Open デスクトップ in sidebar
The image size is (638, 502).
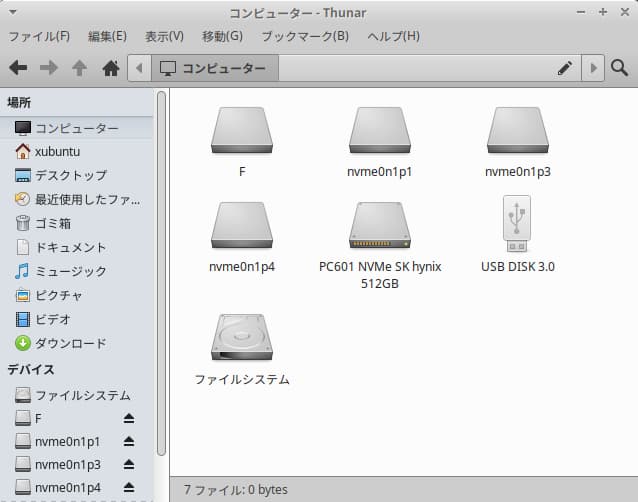[76, 175]
